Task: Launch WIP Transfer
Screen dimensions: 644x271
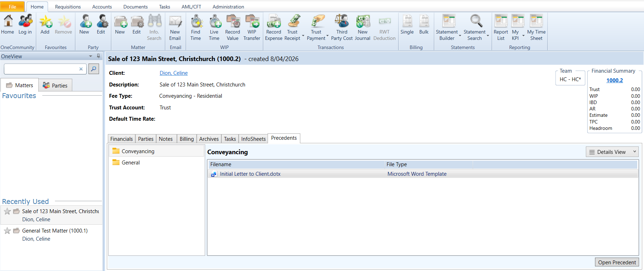Action: [252, 28]
